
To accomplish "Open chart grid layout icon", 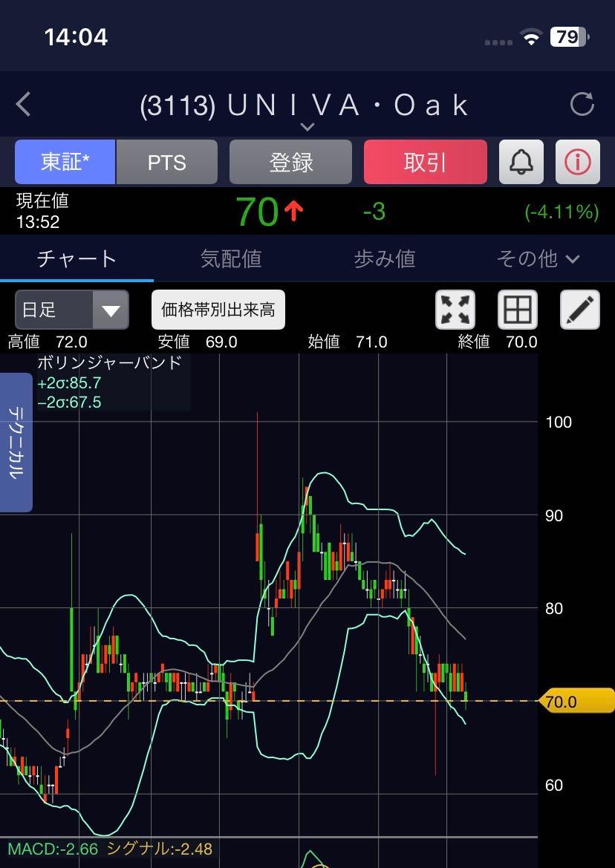I will coord(518,310).
